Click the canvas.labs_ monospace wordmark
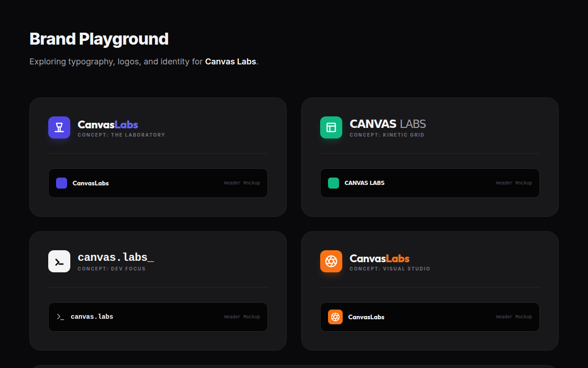Viewport: 588px width, 368px height. click(x=116, y=258)
